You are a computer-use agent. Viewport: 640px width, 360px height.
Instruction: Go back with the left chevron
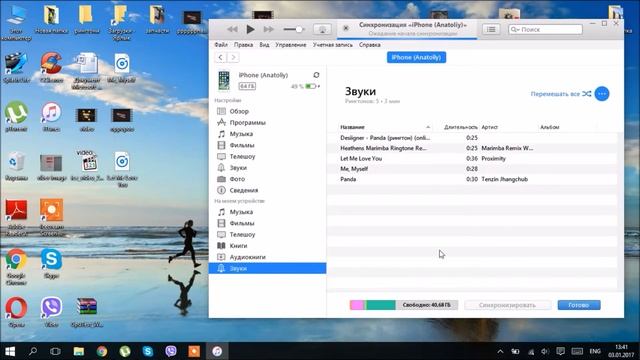(220, 58)
